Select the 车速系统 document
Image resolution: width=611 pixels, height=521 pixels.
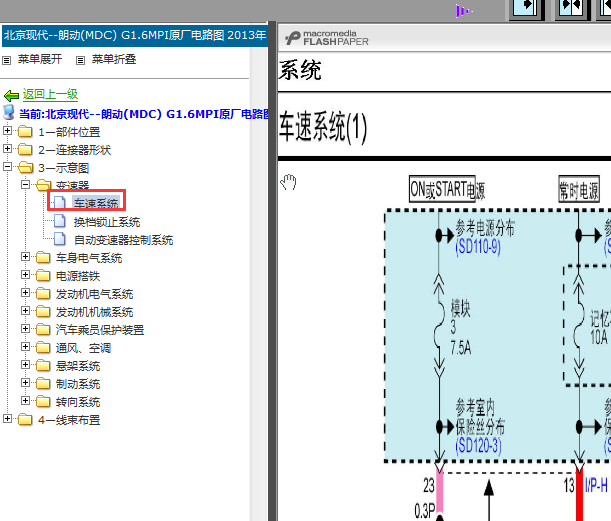pyautogui.click(x=96, y=203)
